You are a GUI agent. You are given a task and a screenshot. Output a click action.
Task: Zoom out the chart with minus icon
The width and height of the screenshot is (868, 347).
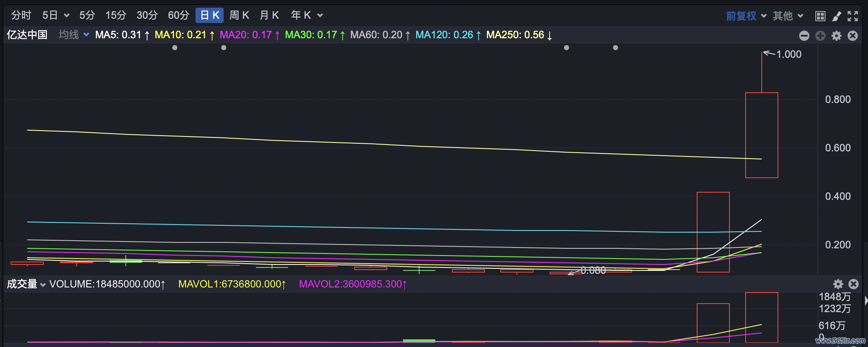coord(804,36)
